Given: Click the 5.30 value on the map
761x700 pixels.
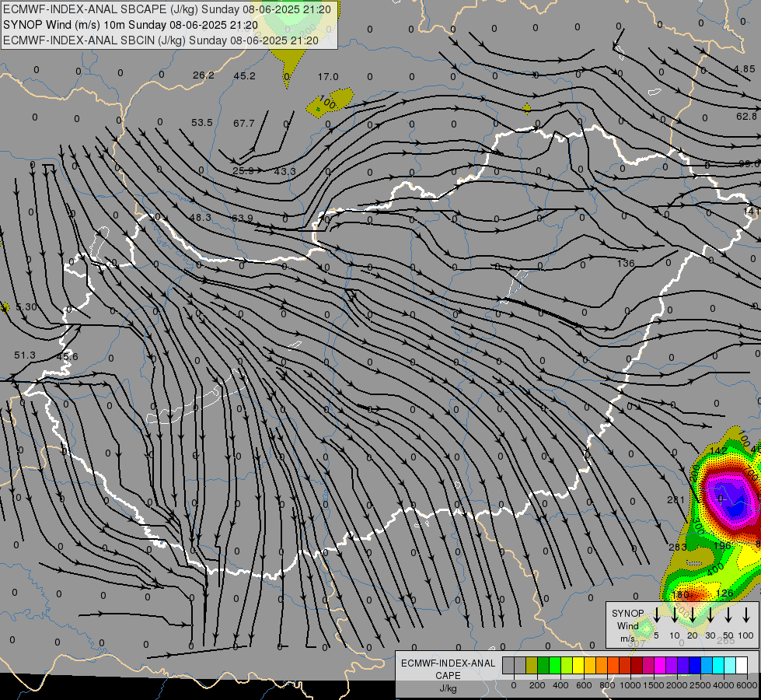Looking at the screenshot, I should [26, 307].
